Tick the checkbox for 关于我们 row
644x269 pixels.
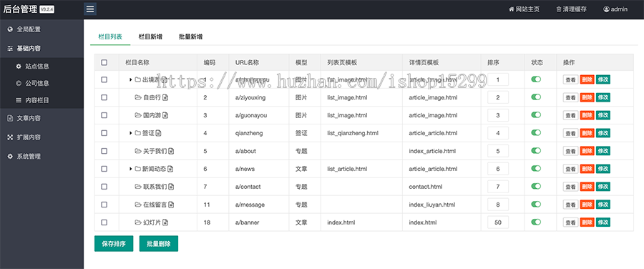pyautogui.click(x=104, y=151)
